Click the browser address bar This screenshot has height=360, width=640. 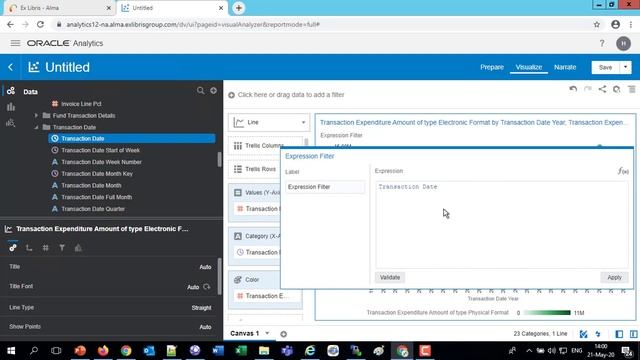[322, 24]
